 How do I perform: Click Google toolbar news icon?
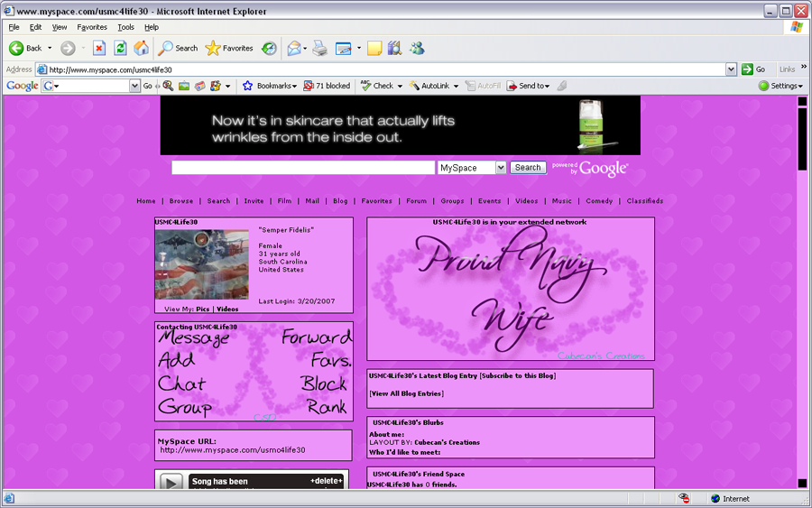(x=200, y=86)
